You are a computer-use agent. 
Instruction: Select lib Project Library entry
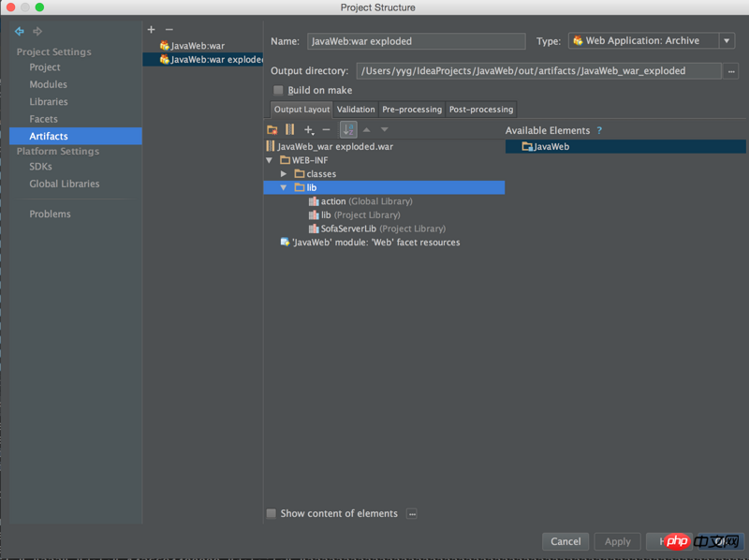coord(355,215)
